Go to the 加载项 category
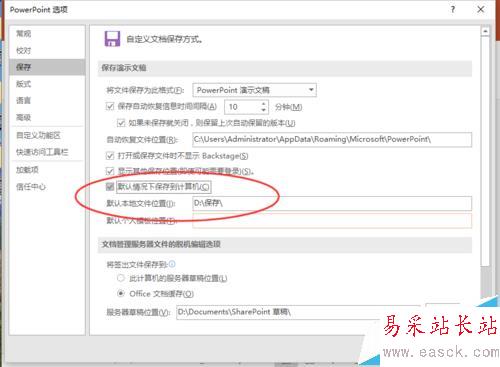This screenshot has height=367, width=500. [47, 170]
